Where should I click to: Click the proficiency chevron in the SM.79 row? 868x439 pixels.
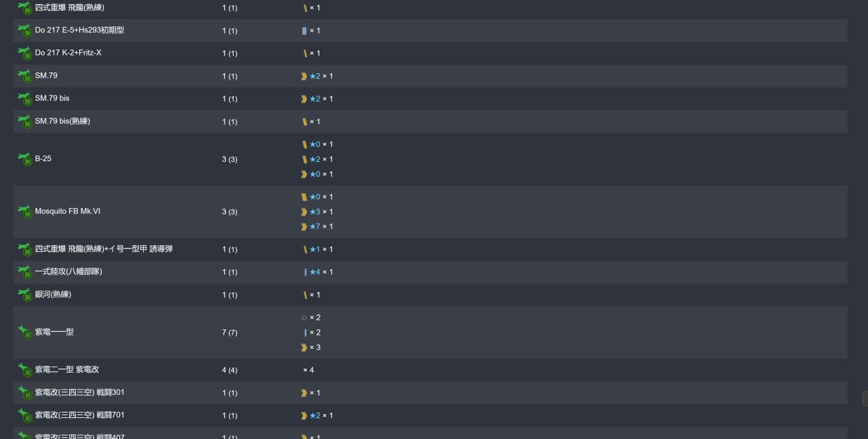point(304,77)
